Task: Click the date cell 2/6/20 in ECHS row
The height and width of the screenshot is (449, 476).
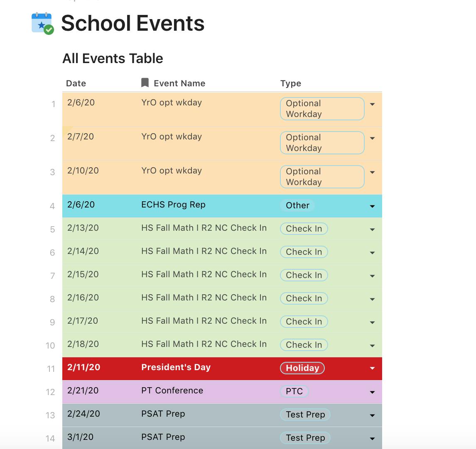Action: [x=81, y=205]
